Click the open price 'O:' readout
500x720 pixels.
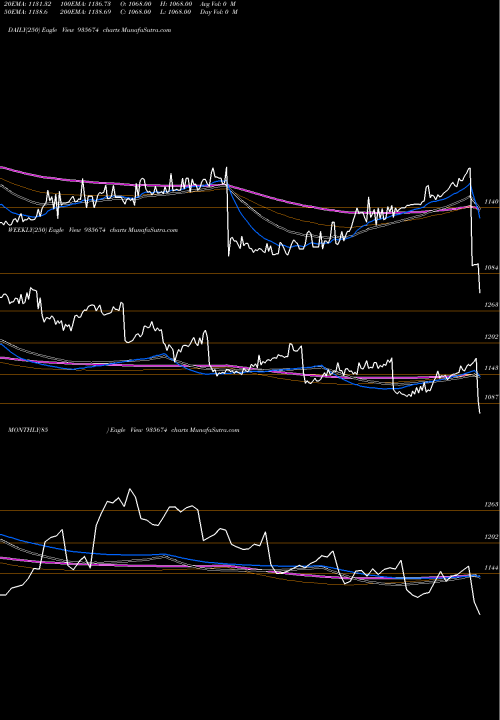point(135,4)
